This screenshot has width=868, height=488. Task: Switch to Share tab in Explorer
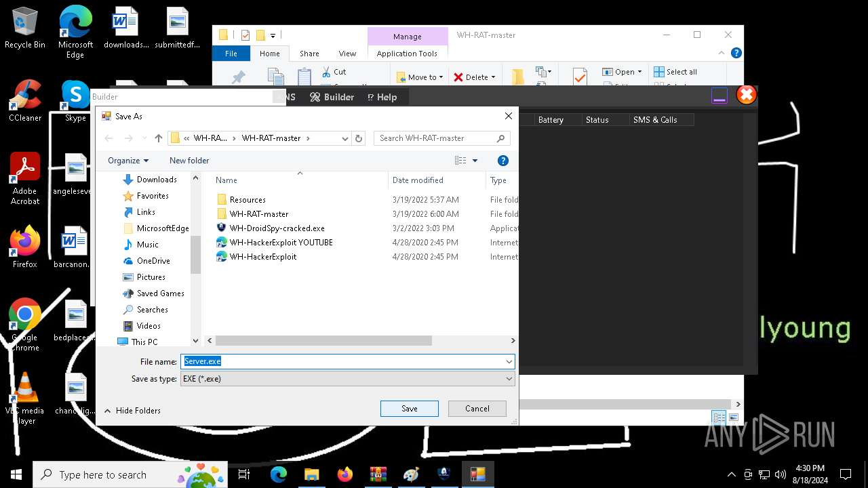(309, 54)
